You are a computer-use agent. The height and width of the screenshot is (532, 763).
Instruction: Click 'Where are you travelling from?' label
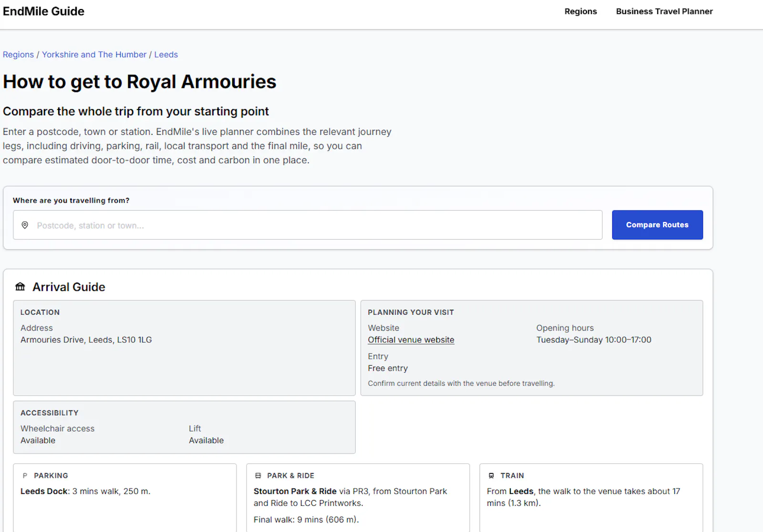pyautogui.click(x=71, y=200)
